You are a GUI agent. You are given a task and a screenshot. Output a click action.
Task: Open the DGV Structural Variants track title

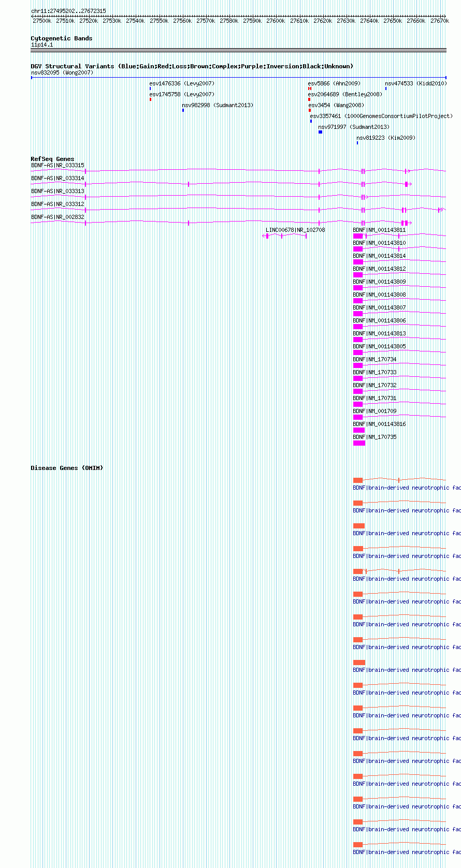192,66
